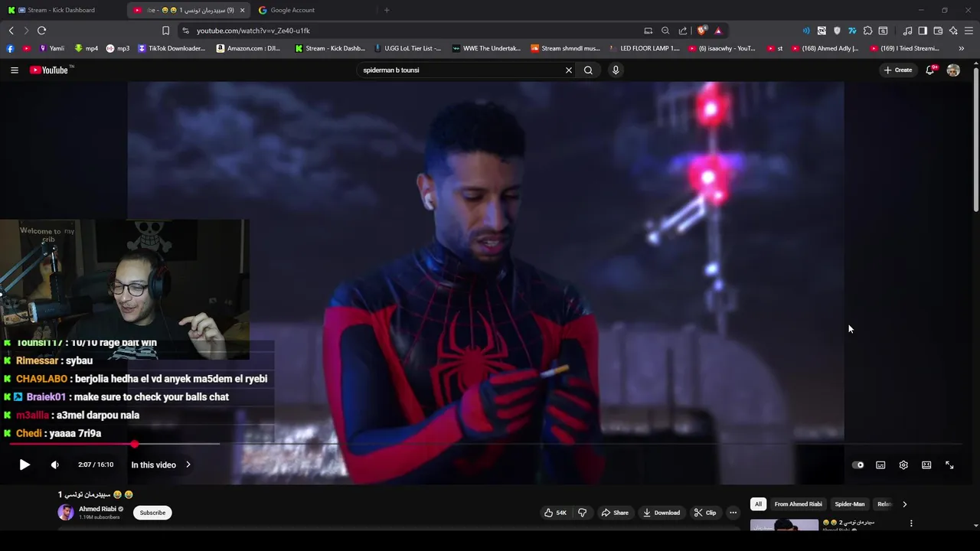Open Brave Shields lion icon

click(x=701, y=31)
